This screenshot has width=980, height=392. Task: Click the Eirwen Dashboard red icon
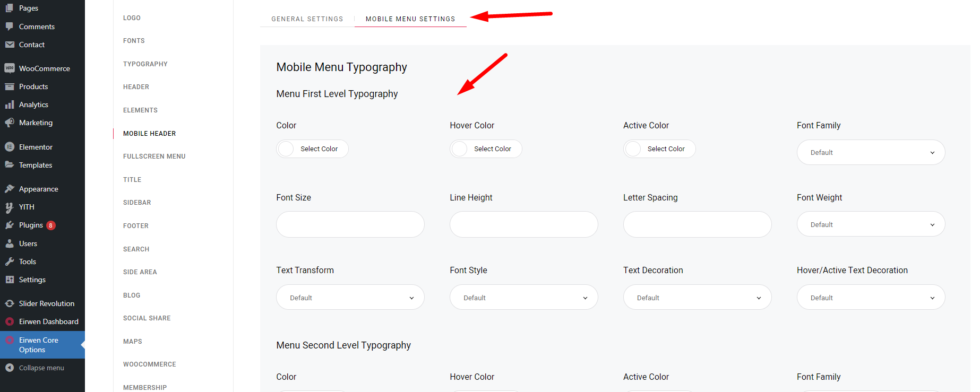(x=10, y=321)
